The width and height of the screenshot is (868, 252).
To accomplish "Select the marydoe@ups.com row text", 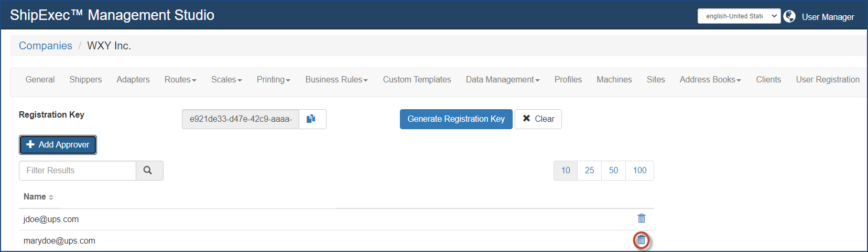I will tap(59, 241).
